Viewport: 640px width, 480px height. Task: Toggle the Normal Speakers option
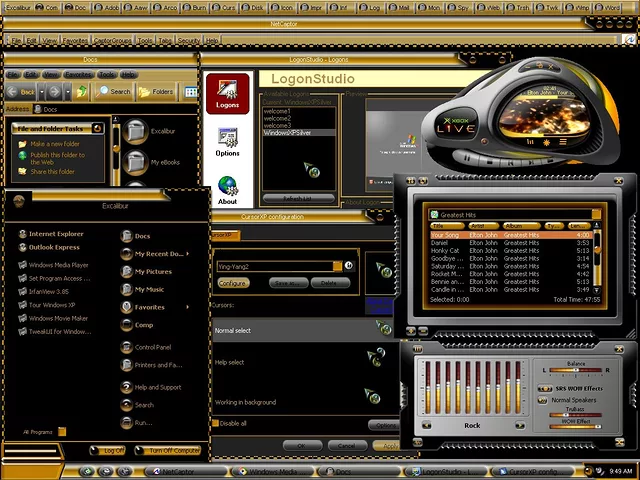point(543,399)
